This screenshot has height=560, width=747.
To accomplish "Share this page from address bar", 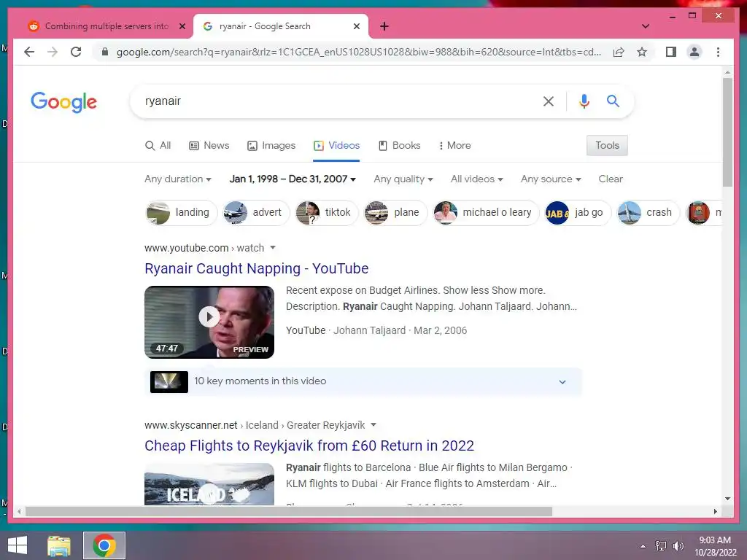I will (619, 52).
